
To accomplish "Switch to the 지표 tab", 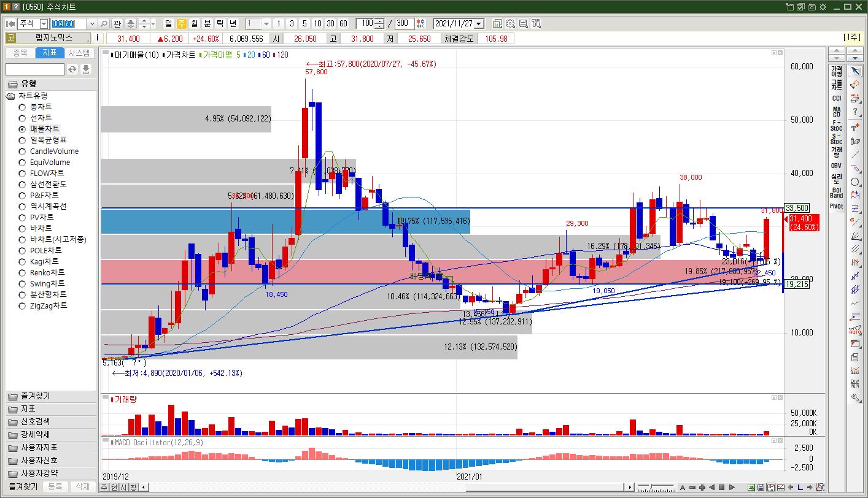I will pyautogui.click(x=50, y=53).
